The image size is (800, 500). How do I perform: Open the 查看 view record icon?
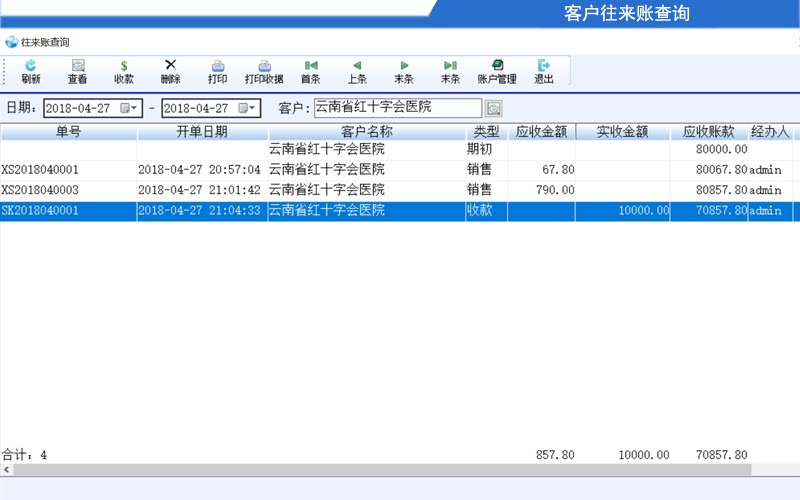click(x=78, y=71)
